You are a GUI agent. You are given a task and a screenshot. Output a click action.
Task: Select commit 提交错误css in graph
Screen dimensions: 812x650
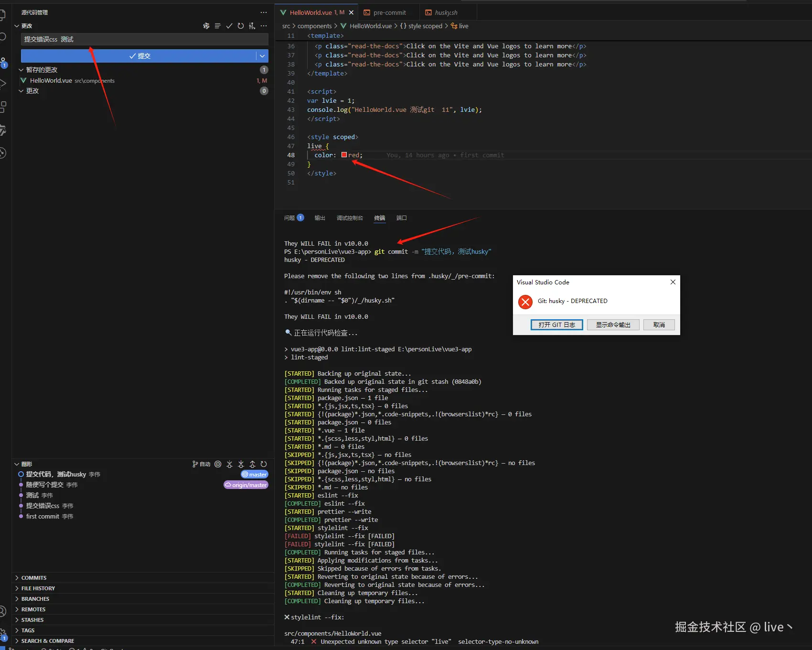pos(143,506)
